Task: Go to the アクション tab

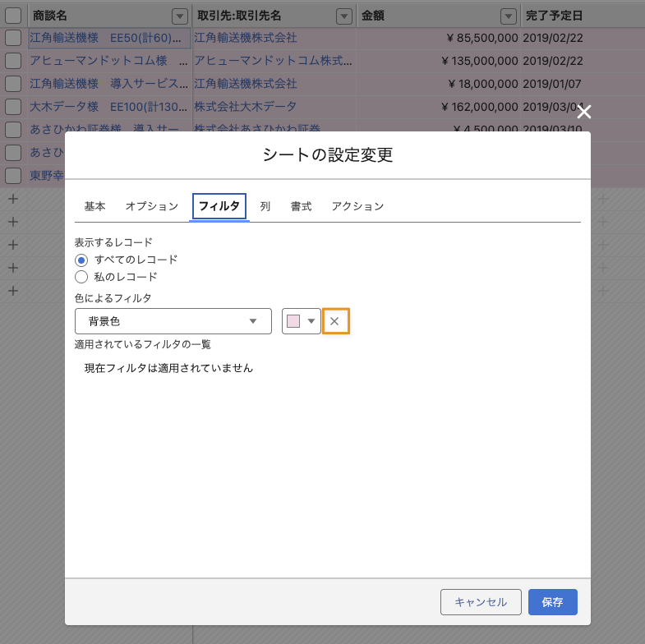Action: [357, 207]
